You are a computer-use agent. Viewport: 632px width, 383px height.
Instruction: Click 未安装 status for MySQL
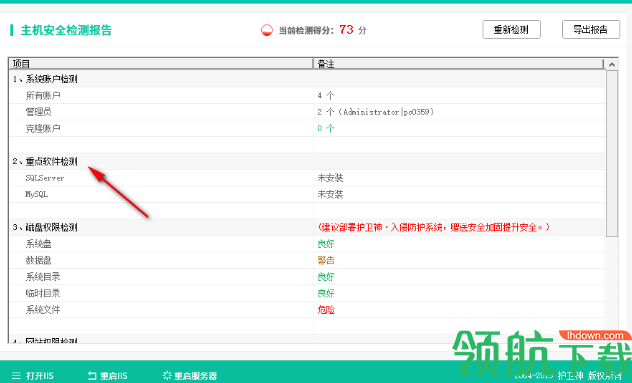(330, 194)
